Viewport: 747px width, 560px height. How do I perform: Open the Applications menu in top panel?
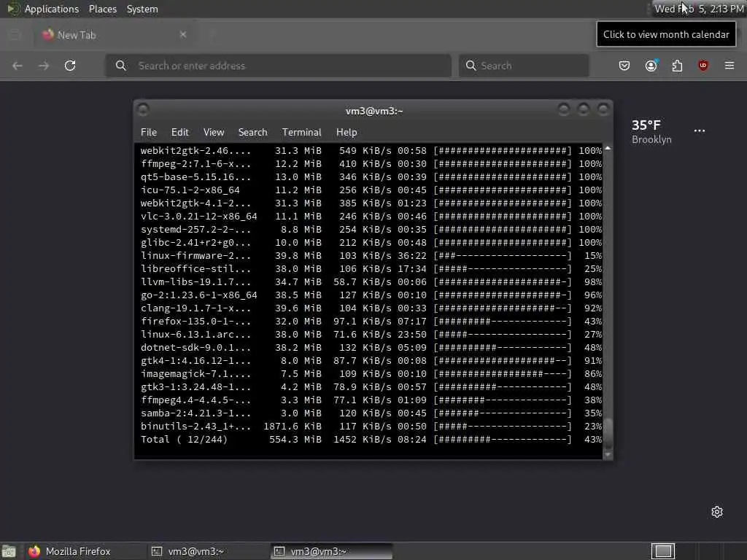(x=43, y=9)
